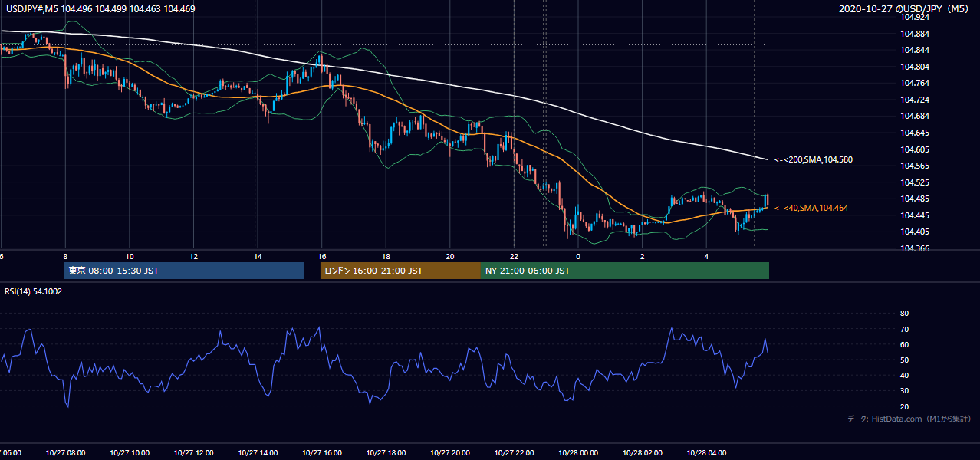Click price axis value 104.684
The width and height of the screenshot is (980, 460).
[914, 116]
